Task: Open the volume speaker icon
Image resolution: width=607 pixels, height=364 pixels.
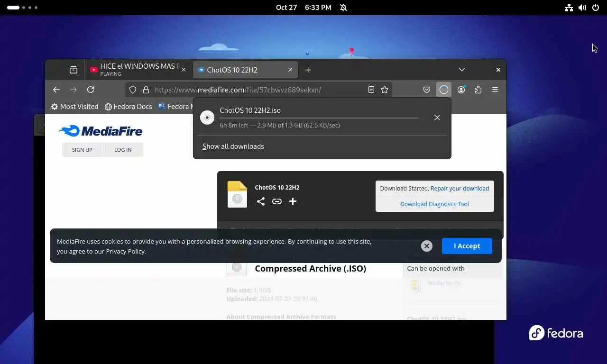Action: (x=582, y=8)
